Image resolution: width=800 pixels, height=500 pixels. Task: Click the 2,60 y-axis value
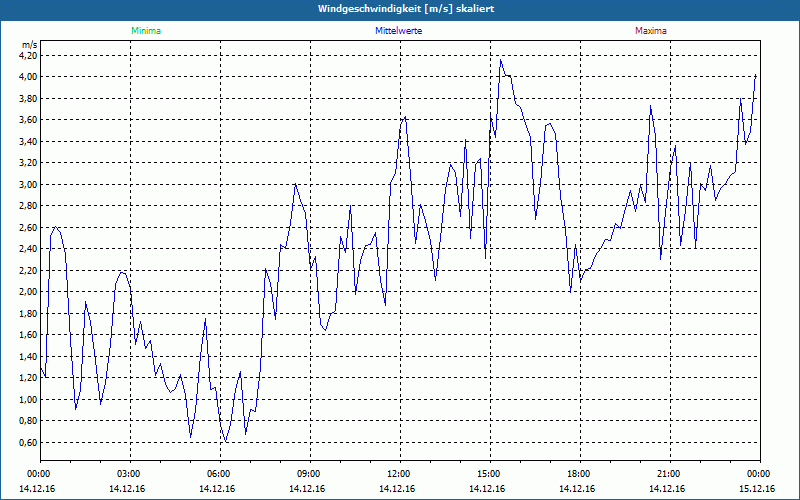pyautogui.click(x=30, y=227)
